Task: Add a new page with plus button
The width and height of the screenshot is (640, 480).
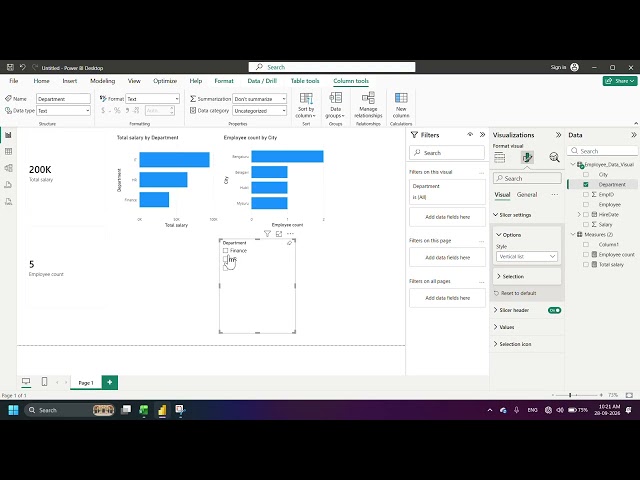Action: 109,382
